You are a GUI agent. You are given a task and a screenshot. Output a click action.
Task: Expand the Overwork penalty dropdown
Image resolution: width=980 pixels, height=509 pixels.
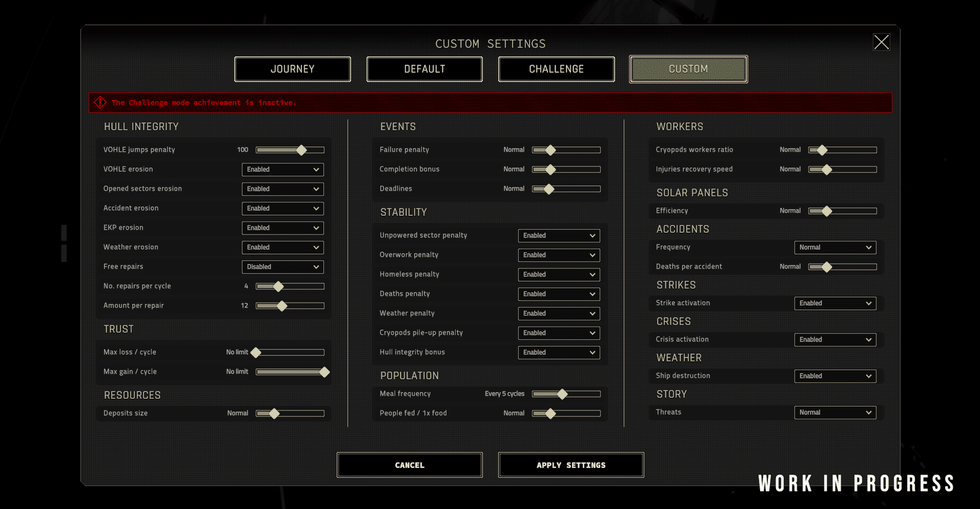click(x=559, y=255)
